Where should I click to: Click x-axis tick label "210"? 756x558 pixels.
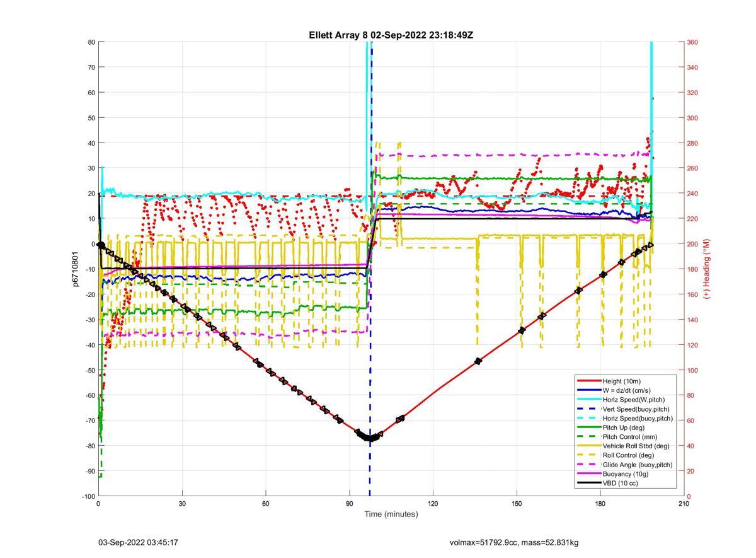pos(684,503)
